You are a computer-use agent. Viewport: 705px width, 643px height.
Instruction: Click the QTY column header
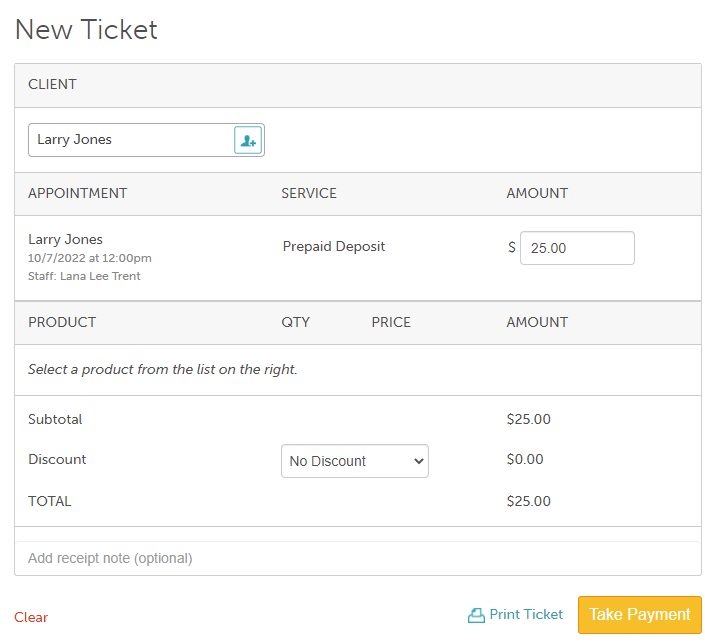[296, 322]
